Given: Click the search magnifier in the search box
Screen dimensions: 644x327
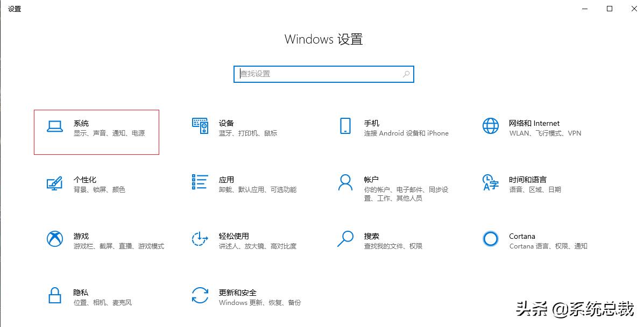Looking at the screenshot, I should [405, 74].
